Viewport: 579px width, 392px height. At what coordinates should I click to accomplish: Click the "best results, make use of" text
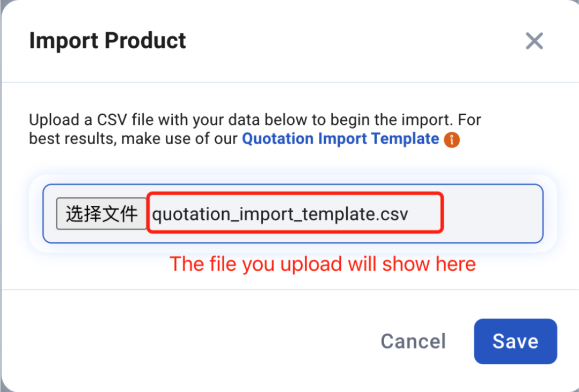(x=133, y=139)
